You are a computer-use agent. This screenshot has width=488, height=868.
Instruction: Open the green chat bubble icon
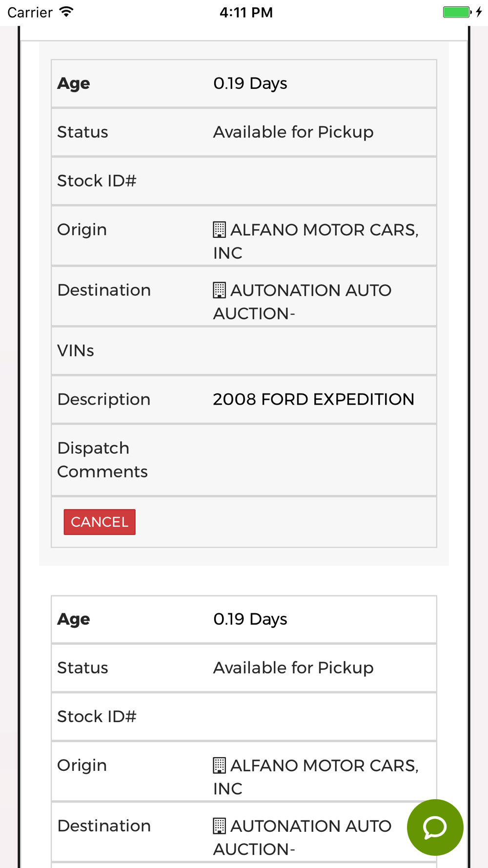coord(435,827)
